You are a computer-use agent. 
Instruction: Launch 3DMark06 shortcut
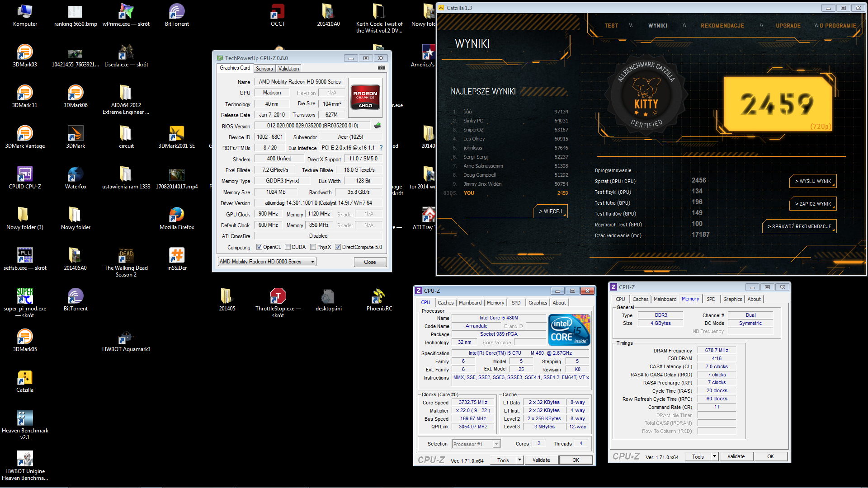[75, 96]
